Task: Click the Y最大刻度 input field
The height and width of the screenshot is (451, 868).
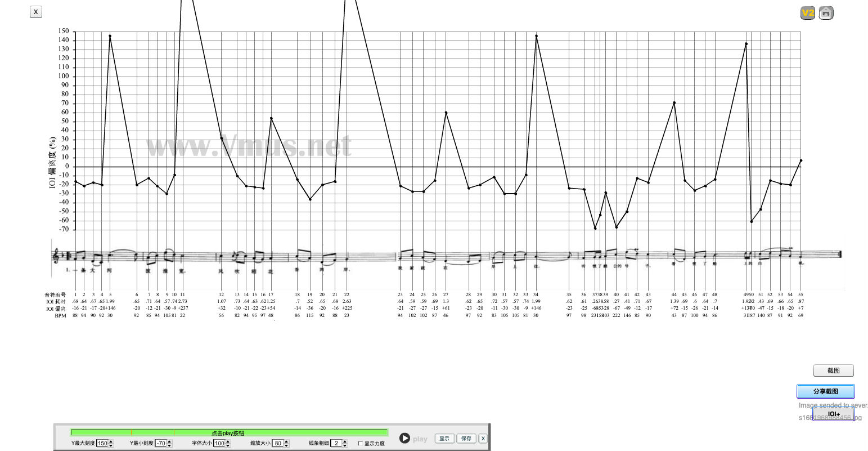Action: tap(102, 444)
